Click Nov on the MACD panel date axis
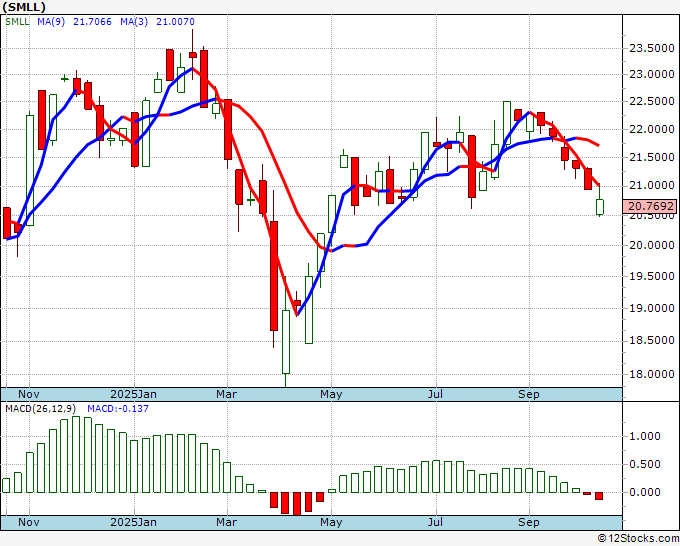 [x=29, y=522]
